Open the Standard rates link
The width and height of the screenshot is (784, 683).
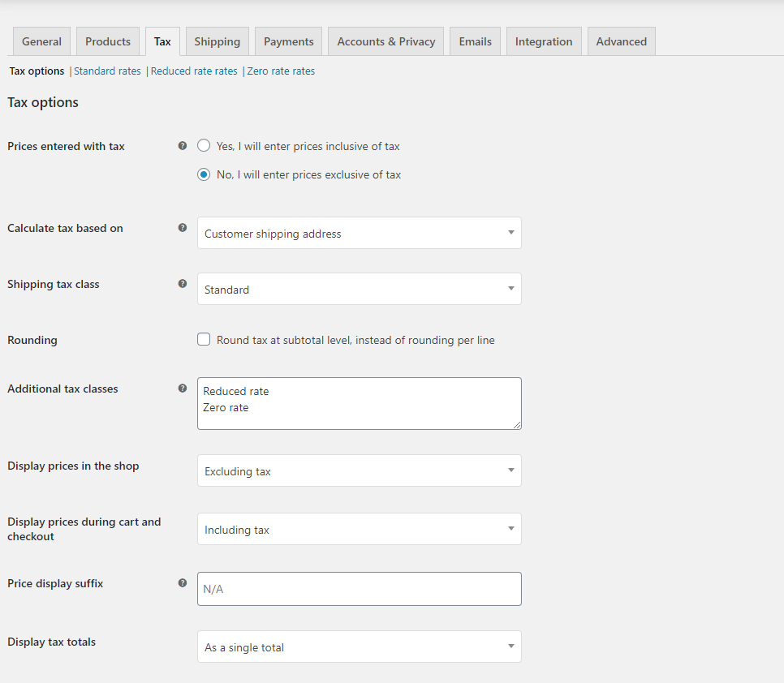[x=107, y=71]
